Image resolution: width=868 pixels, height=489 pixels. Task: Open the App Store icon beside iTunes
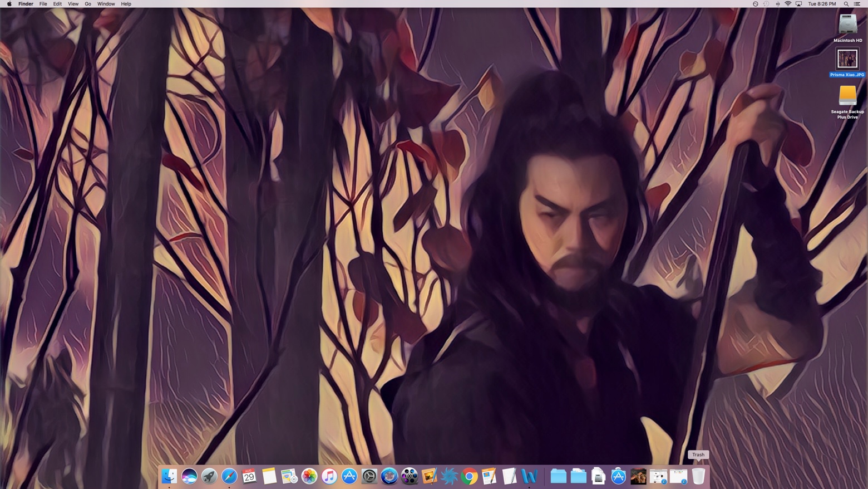point(349,476)
